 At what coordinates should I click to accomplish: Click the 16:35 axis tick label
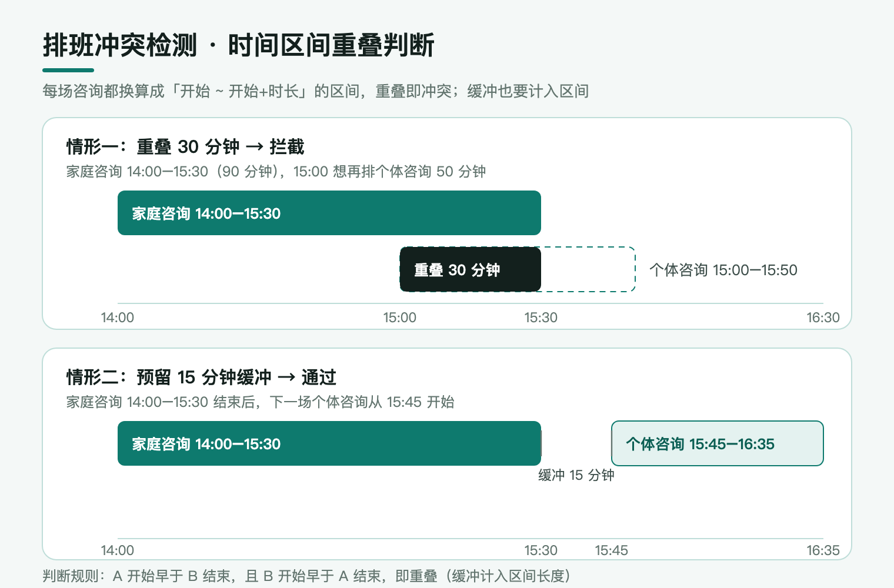[x=823, y=550]
